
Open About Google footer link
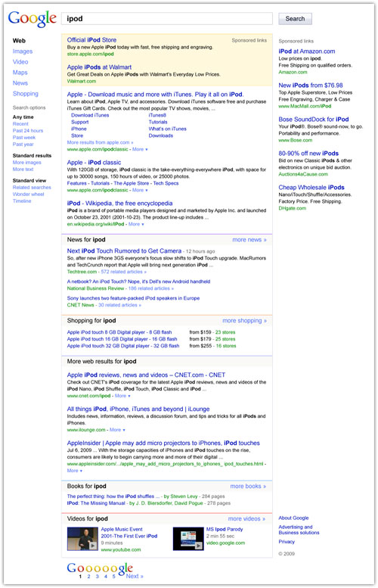pyautogui.click(x=293, y=518)
